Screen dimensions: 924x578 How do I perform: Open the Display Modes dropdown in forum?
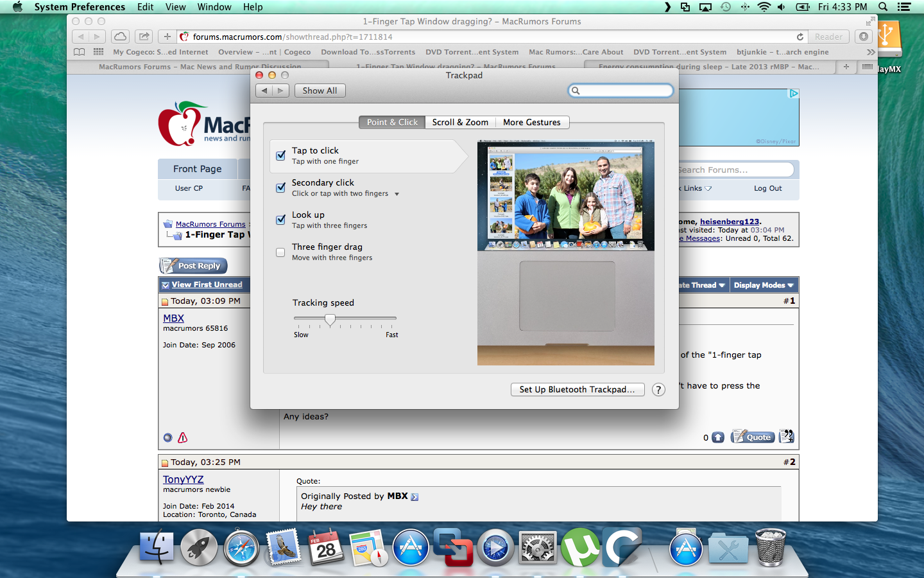coord(764,285)
